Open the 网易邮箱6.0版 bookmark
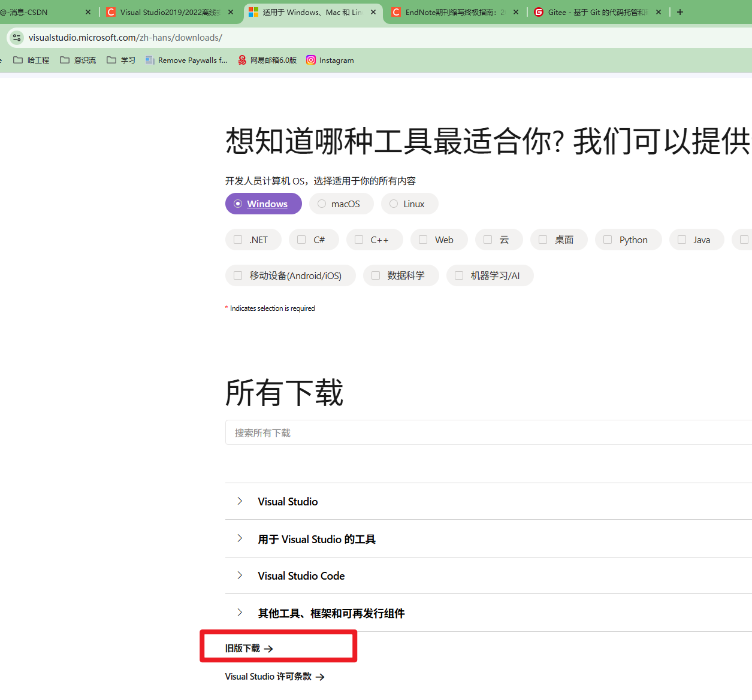Viewport: 752px width, 700px height. click(267, 60)
